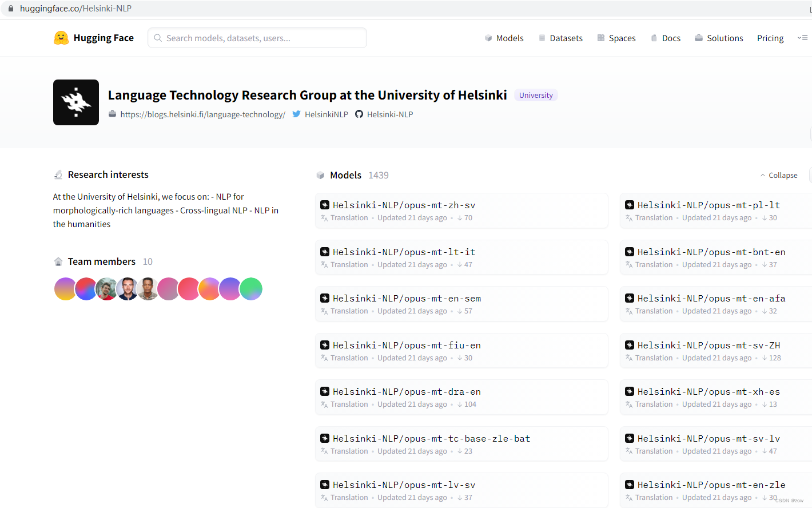Click the search magnifier icon
Viewport: 812px width, 508px height.
(158, 38)
